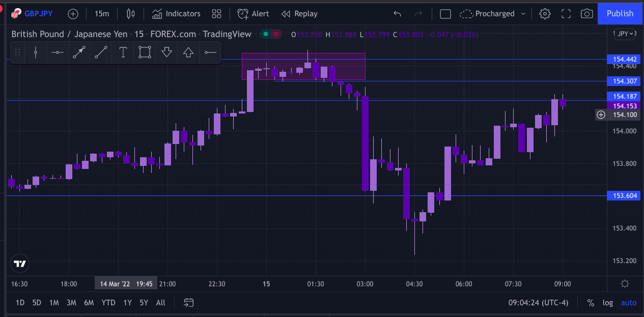This screenshot has width=644, height=317.
Task: Toggle auto price scaling
Action: click(x=628, y=302)
